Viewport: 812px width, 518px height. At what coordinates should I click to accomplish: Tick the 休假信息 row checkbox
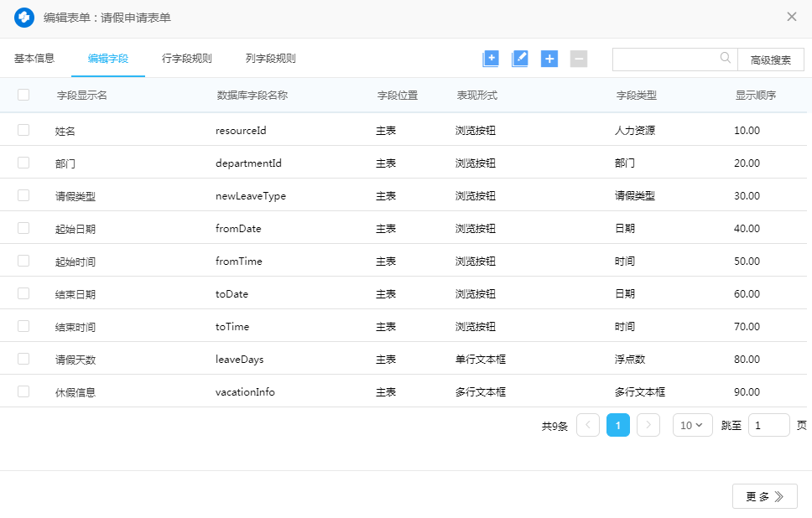point(23,391)
